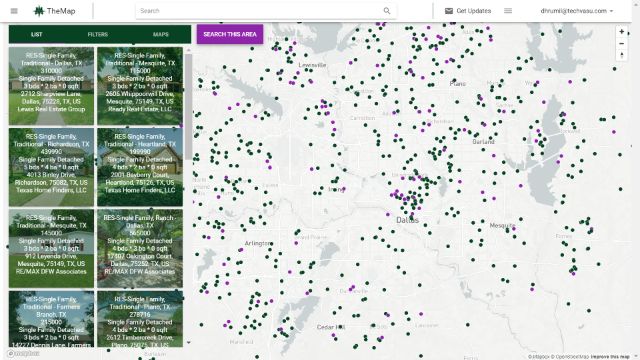Switch to the LIST tab

coord(36,34)
